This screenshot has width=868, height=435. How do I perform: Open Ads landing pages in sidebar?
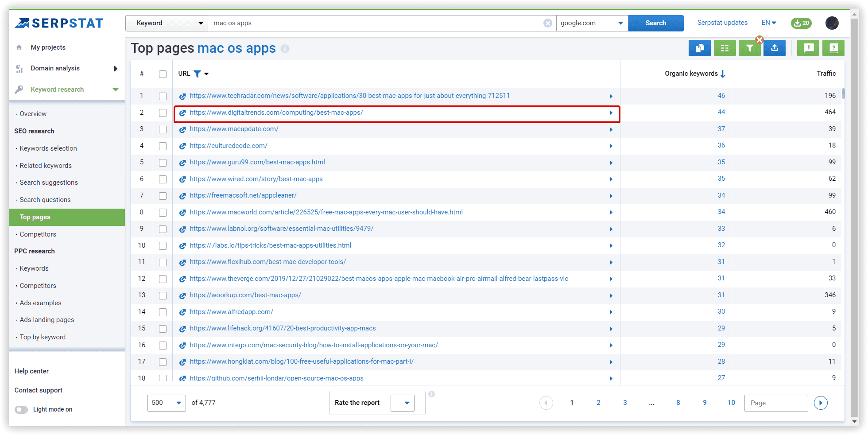[47, 320]
